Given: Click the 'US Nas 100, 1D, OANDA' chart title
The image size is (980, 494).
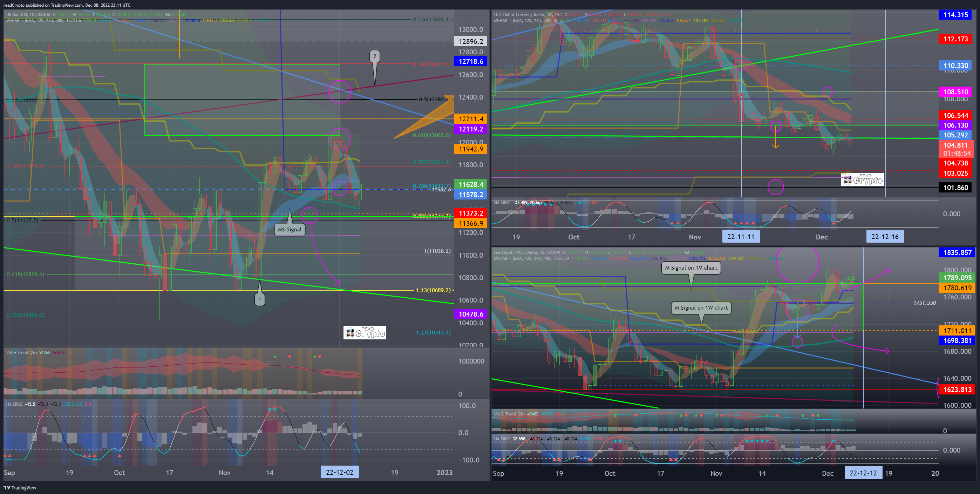Looking at the screenshot, I should pyautogui.click(x=28, y=15).
